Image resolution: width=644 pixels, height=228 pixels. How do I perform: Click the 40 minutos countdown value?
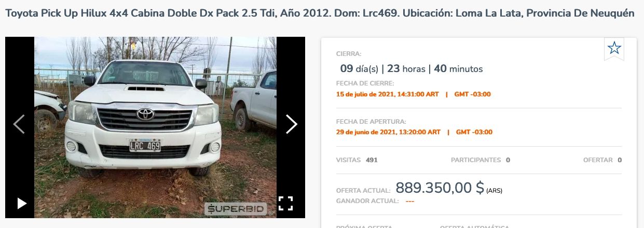[458, 68]
